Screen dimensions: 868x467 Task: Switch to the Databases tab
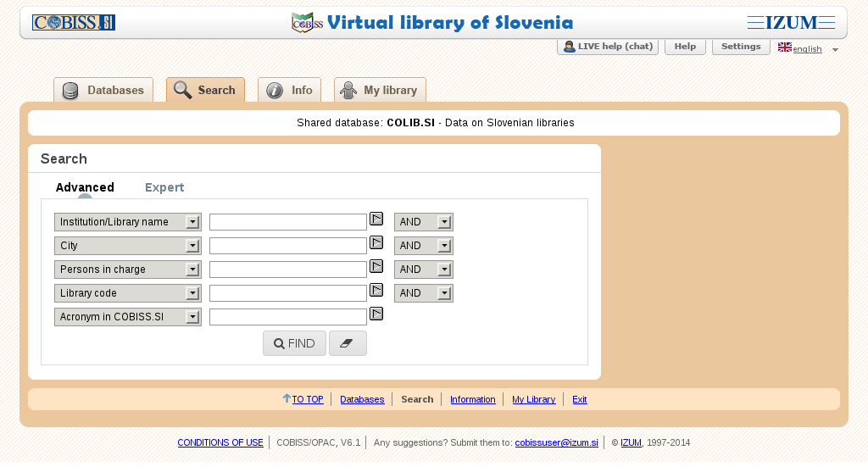pyautogui.click(x=103, y=91)
